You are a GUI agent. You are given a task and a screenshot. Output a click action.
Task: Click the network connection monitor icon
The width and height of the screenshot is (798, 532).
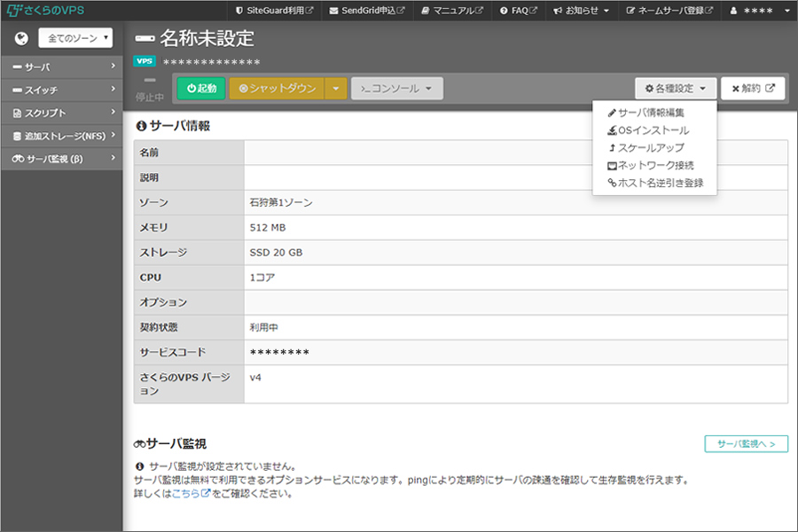point(612,166)
